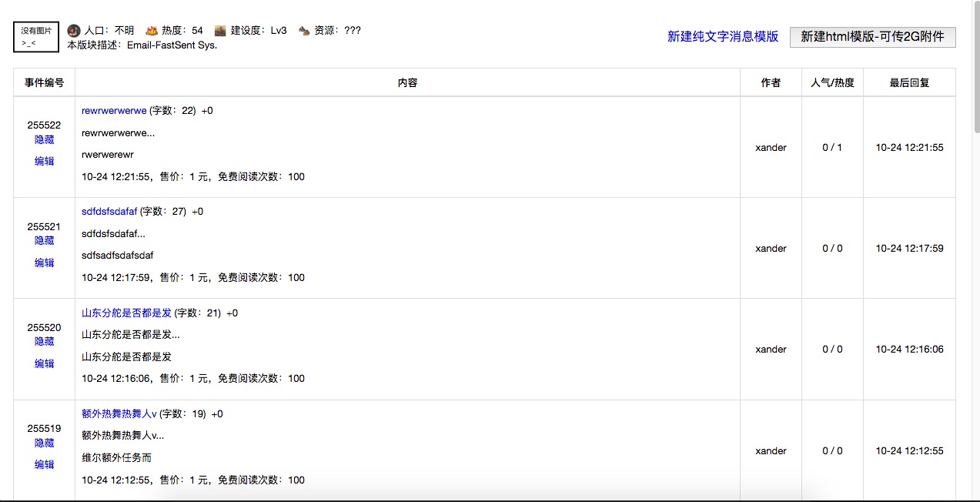
Task: Click the resources (资源) icon
Action: pos(304,31)
